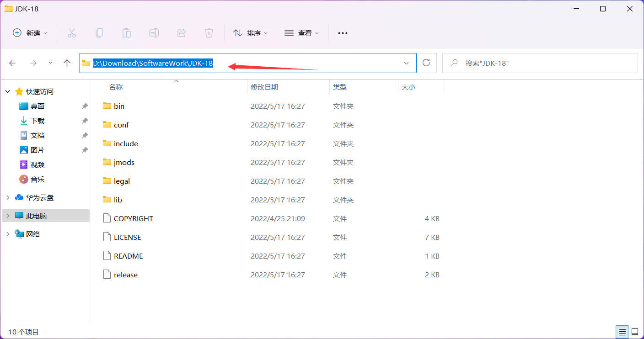The height and width of the screenshot is (339, 644).
Task: Refresh the current folder view
Action: (x=427, y=63)
